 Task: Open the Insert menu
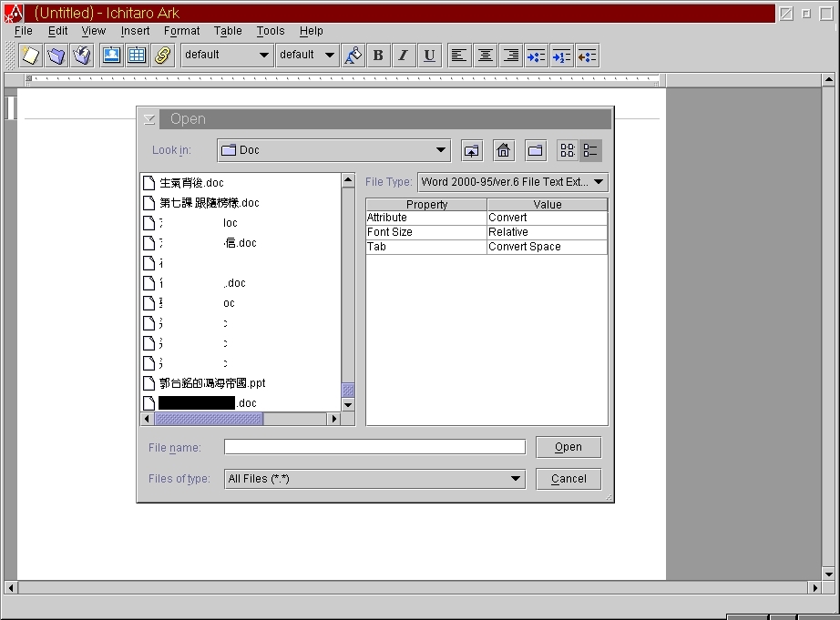(x=135, y=31)
